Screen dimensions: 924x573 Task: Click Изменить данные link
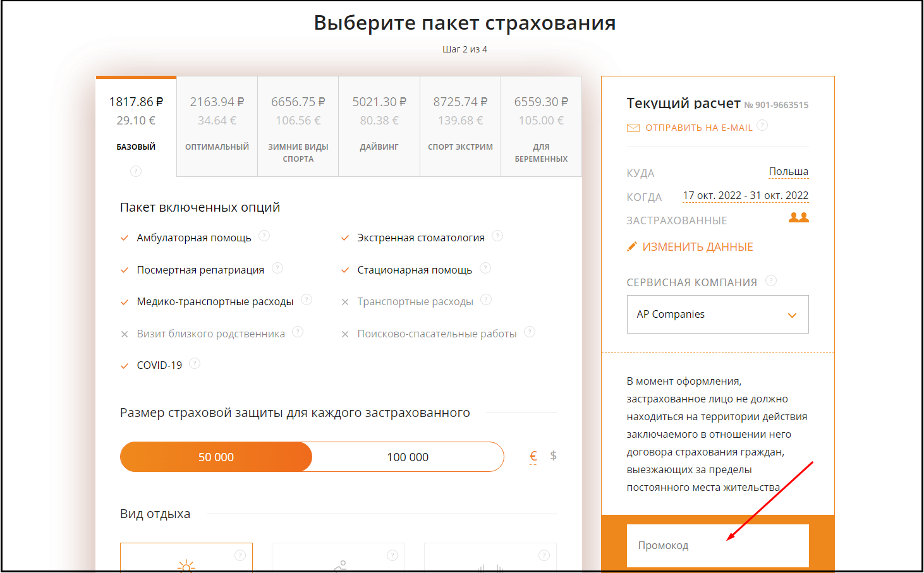[698, 247]
